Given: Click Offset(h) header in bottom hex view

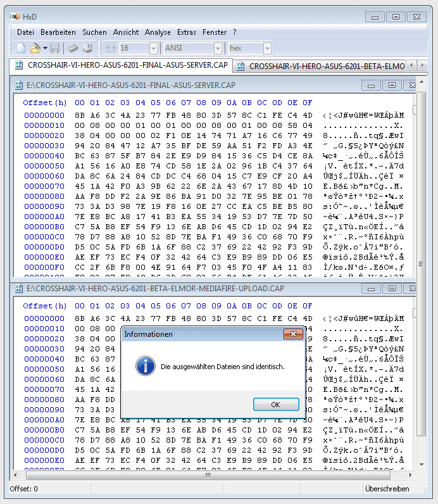Looking at the screenshot, I should click(x=45, y=306).
